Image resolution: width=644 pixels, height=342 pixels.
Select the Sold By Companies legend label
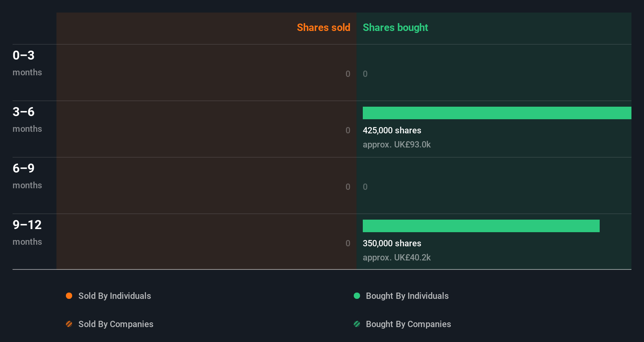click(116, 324)
